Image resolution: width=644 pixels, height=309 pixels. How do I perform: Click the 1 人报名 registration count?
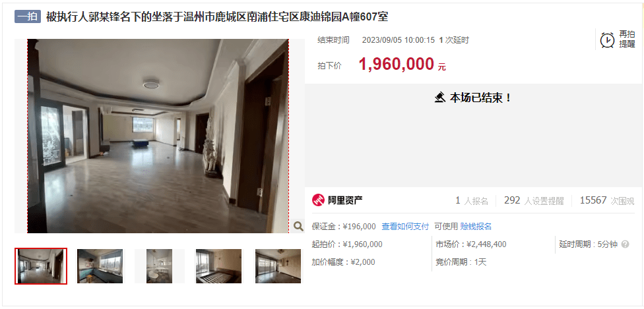(x=472, y=201)
